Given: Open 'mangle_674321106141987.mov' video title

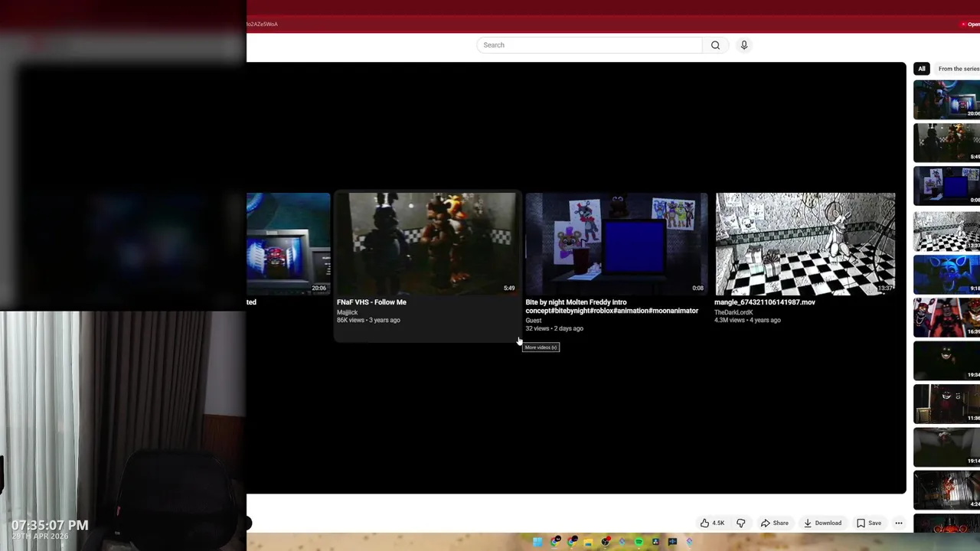Looking at the screenshot, I should tap(765, 302).
